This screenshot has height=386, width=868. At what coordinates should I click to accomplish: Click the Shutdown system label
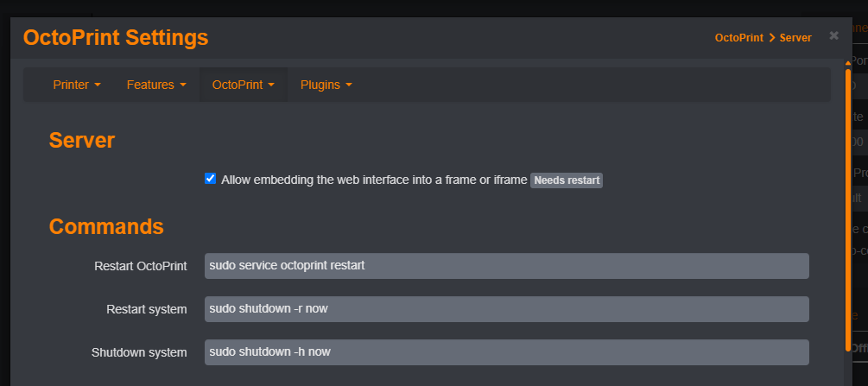click(x=139, y=352)
